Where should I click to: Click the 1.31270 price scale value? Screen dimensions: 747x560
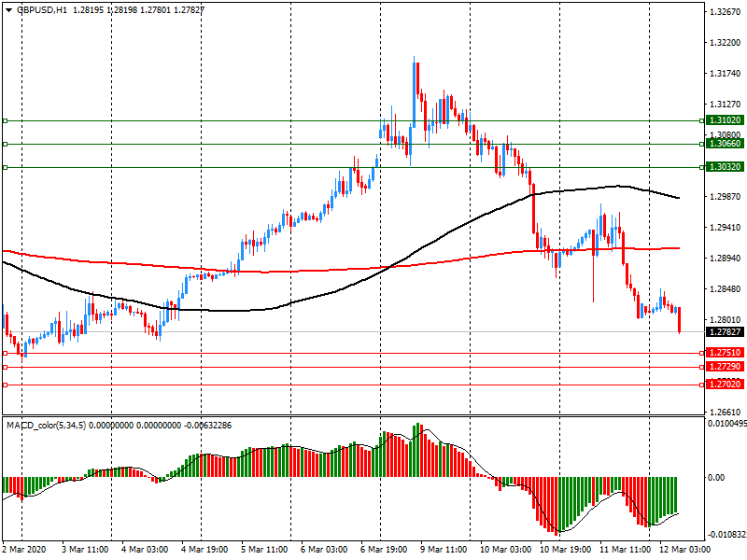click(x=726, y=104)
